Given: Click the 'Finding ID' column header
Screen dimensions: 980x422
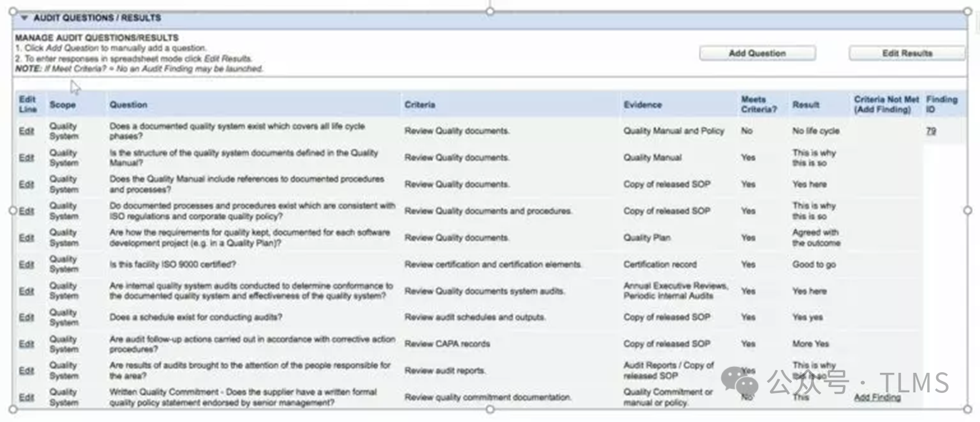Looking at the screenshot, I should pos(942,104).
